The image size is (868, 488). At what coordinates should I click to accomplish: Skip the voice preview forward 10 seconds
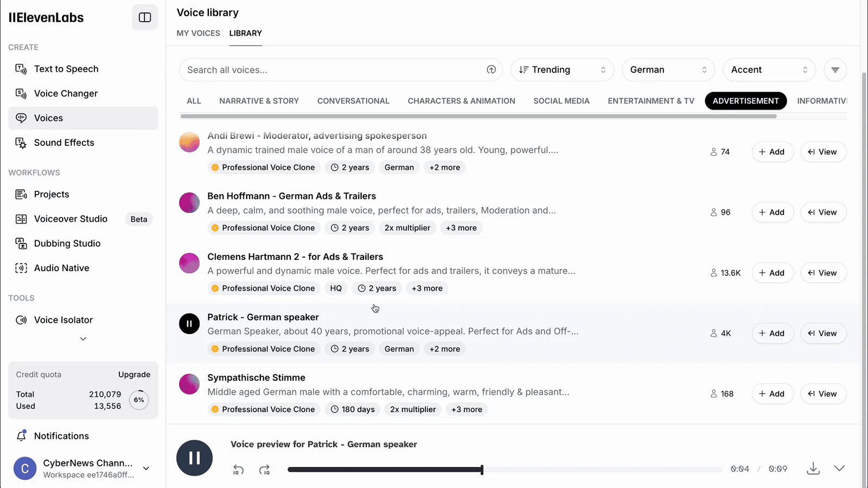[x=264, y=470]
